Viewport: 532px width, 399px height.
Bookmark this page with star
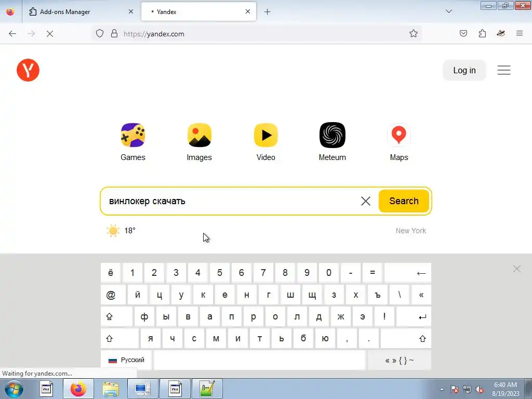413,34
